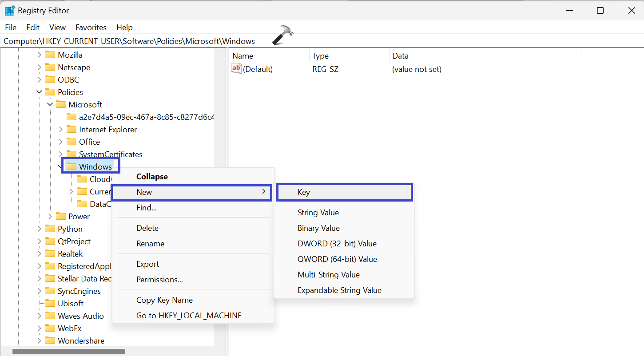Open the File menu

pyautogui.click(x=11, y=28)
